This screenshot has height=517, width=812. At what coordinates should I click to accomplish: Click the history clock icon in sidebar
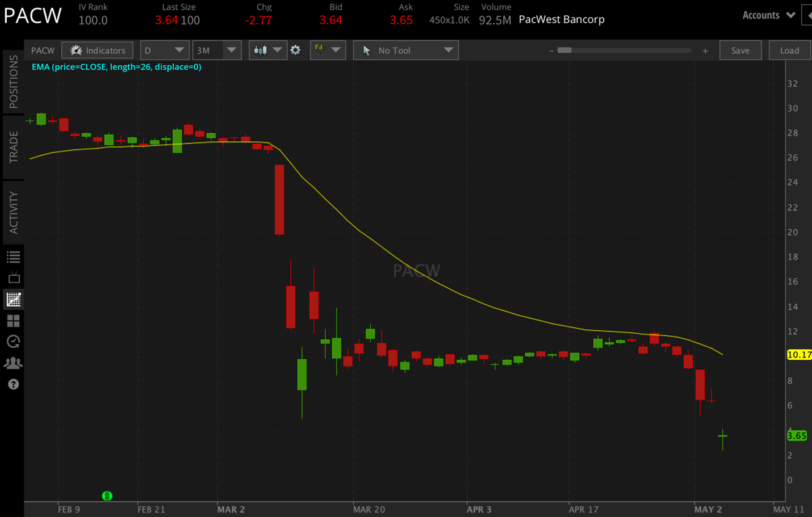[13, 342]
